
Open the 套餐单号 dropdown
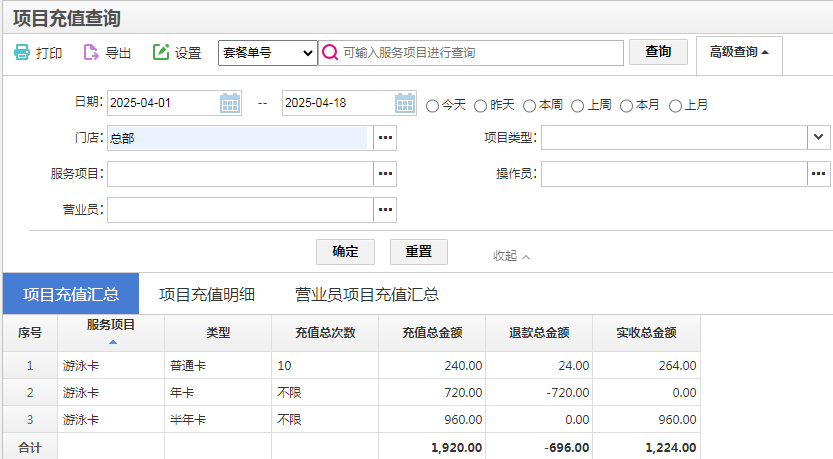tap(267, 53)
